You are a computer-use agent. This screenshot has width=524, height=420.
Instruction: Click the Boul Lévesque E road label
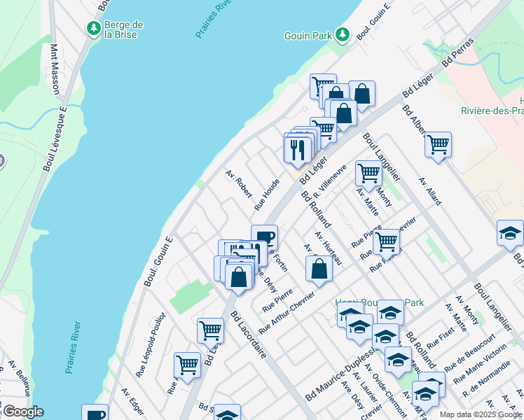coord(55,139)
